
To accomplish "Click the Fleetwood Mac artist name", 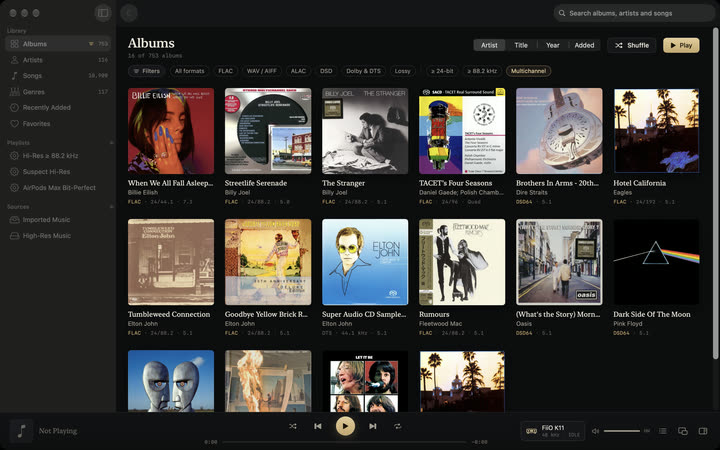I will [440, 324].
